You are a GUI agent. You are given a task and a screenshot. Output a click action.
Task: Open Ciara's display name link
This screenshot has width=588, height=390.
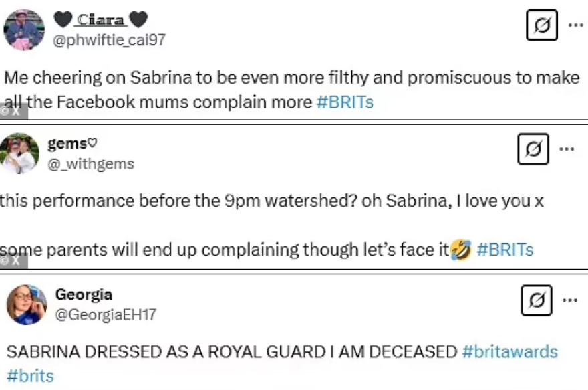pos(100,20)
